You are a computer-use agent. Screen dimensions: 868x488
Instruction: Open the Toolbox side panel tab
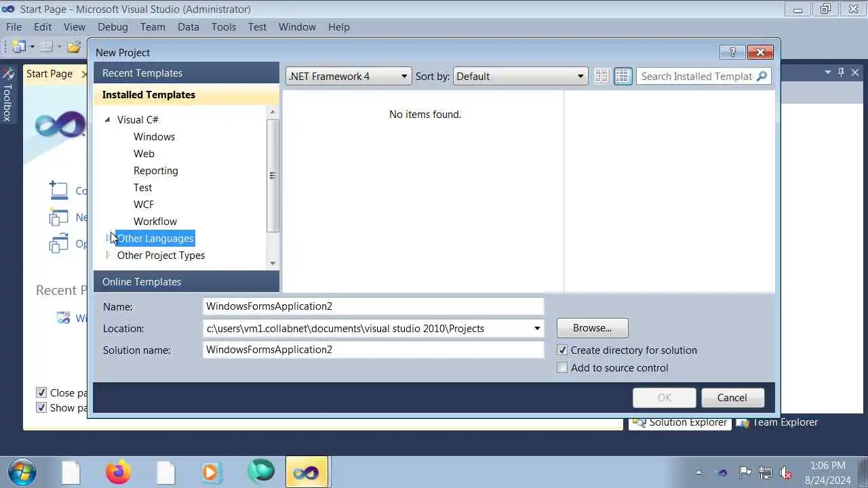click(7, 95)
